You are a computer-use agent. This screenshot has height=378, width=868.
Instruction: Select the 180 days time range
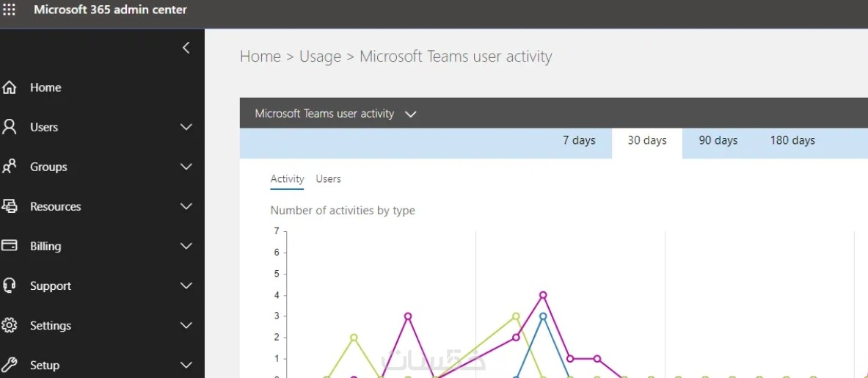pyautogui.click(x=792, y=140)
